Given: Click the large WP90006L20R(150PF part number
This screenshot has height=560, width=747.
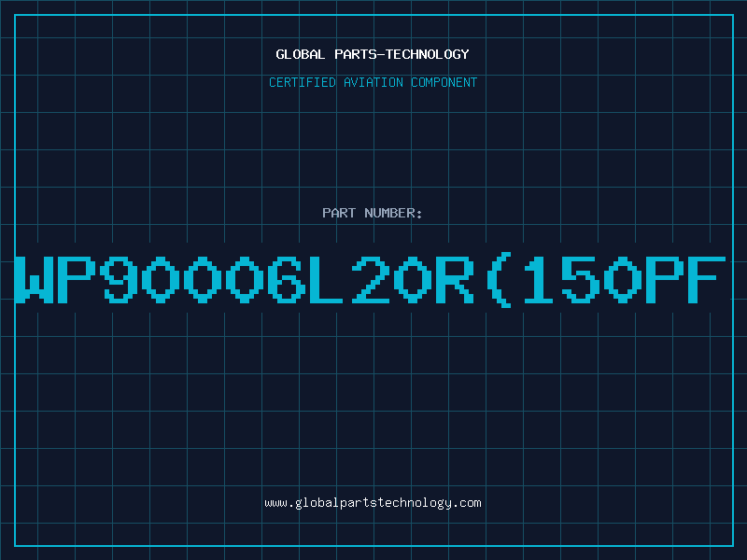Looking at the screenshot, I should [x=371, y=280].
